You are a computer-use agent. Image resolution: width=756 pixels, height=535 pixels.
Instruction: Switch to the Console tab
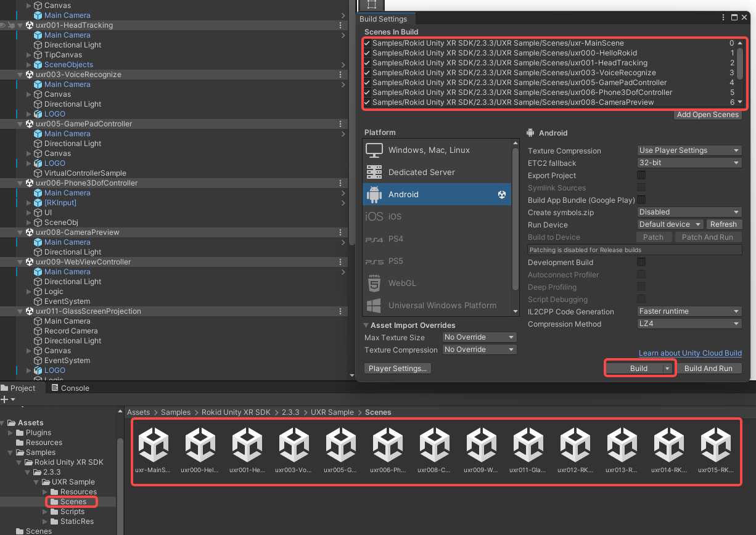70,388
